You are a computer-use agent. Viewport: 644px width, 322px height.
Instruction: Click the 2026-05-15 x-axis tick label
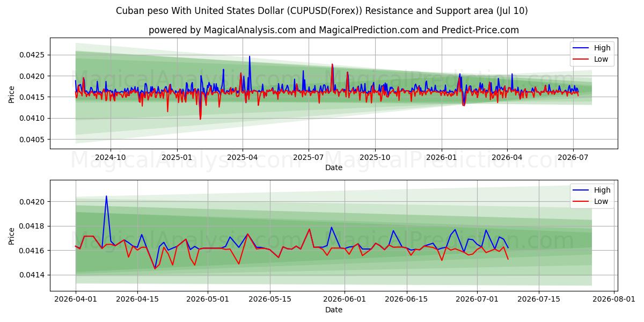tap(269, 299)
